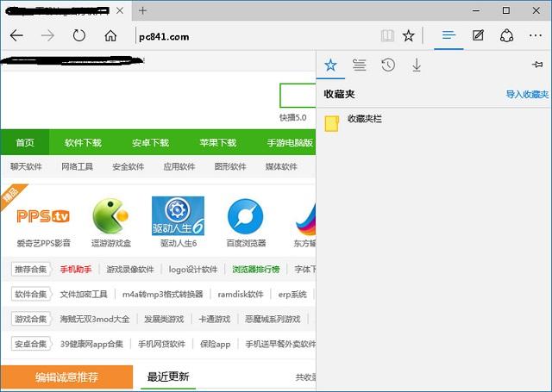The width and height of the screenshot is (552, 392).
Task: Click the red 手机助手 link
Action: [x=76, y=270]
